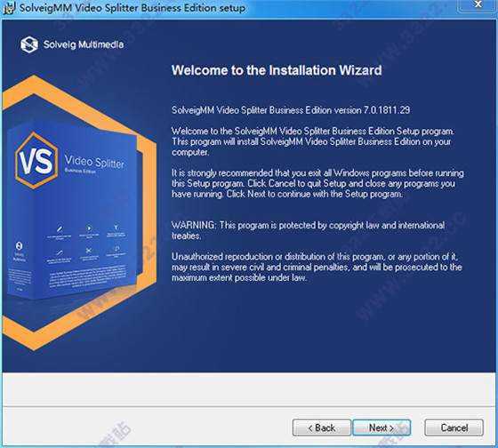The image size is (498, 448).
Task: Go back with the Back button
Action: point(321,428)
